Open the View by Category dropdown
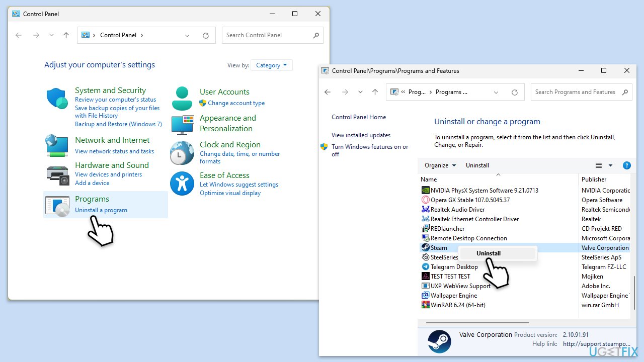This screenshot has height=362, width=644. tap(272, 65)
